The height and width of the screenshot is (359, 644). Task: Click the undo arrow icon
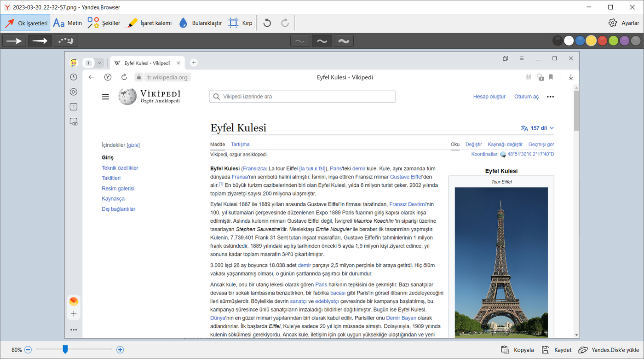tap(267, 23)
